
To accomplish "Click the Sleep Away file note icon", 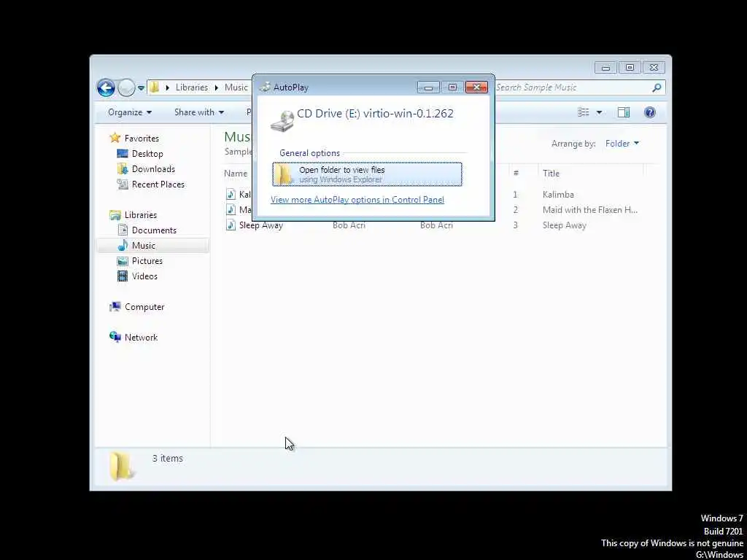I will click(x=231, y=225).
